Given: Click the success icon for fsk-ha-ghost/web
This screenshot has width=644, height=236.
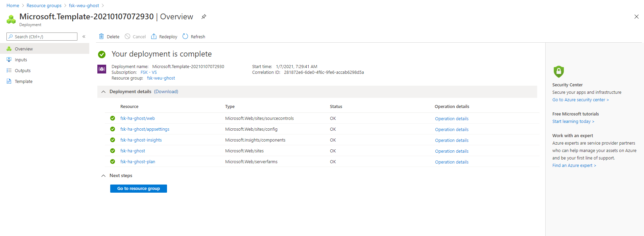Looking at the screenshot, I should tap(113, 118).
